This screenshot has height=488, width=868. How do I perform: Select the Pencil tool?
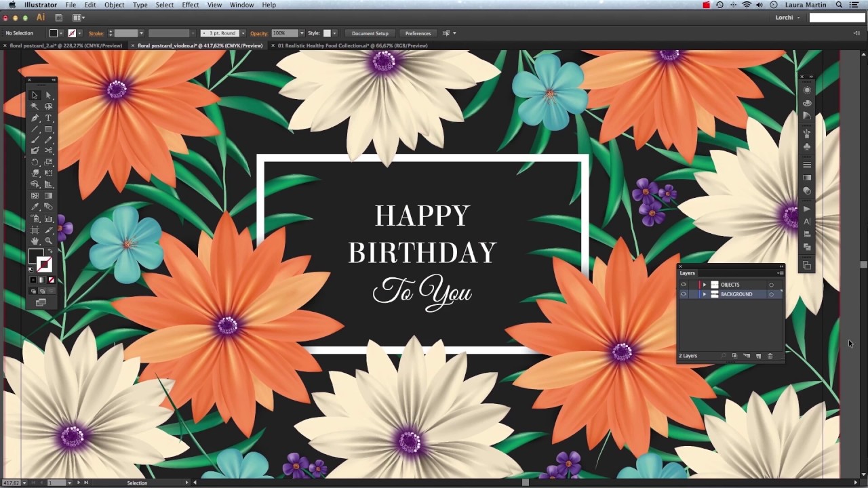click(48, 140)
